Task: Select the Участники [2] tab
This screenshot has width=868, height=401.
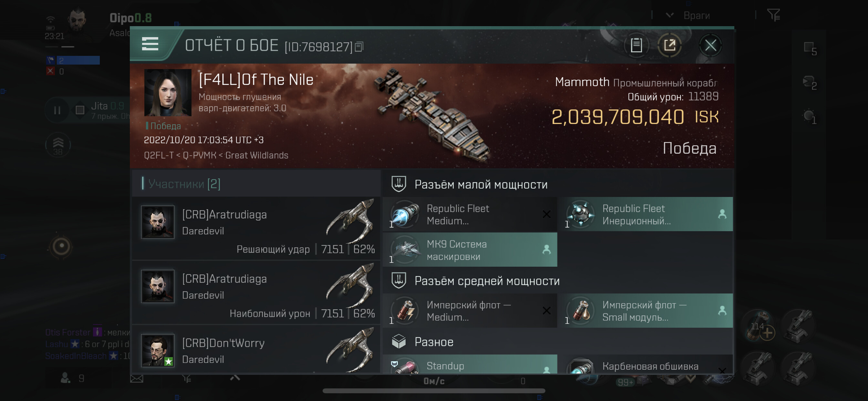Action: click(x=184, y=184)
